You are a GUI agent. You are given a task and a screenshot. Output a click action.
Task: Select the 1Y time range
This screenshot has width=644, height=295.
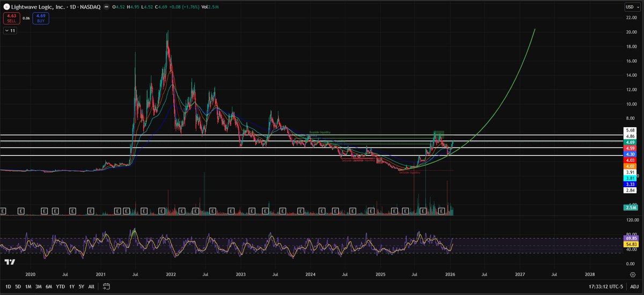(71, 286)
